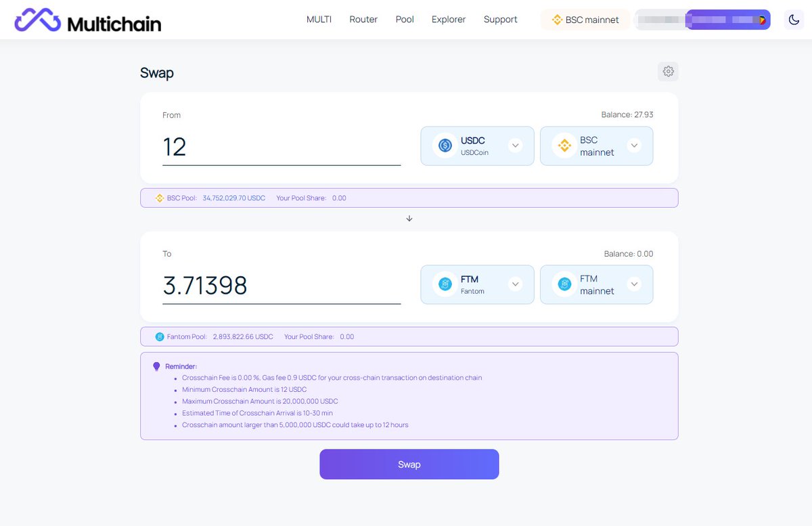Open the header BSC mainnet network selector
The height and width of the screenshot is (526, 812).
point(585,20)
